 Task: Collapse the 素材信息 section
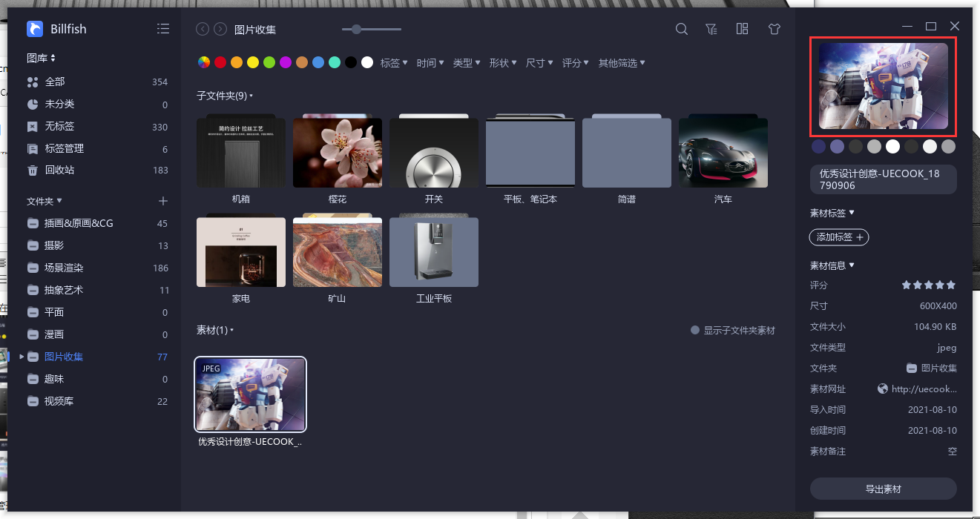832,265
